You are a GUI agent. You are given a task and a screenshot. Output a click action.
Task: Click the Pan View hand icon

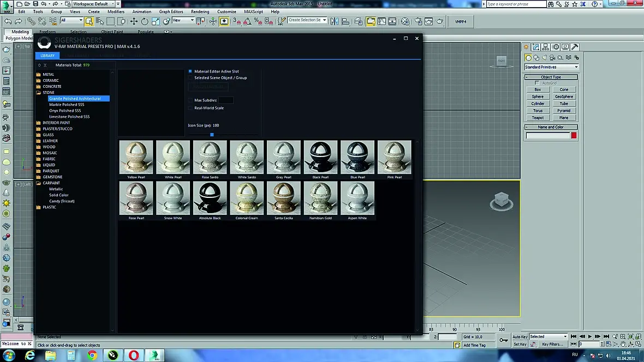click(x=623, y=344)
